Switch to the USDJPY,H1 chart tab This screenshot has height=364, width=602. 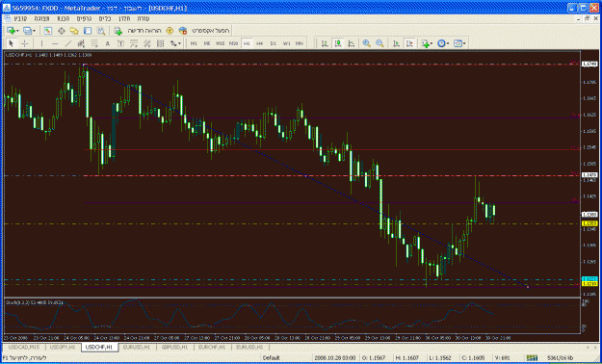click(x=63, y=347)
